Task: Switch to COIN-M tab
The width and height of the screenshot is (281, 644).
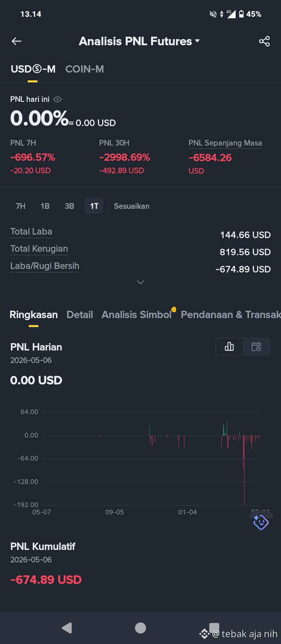Action: 85,69
